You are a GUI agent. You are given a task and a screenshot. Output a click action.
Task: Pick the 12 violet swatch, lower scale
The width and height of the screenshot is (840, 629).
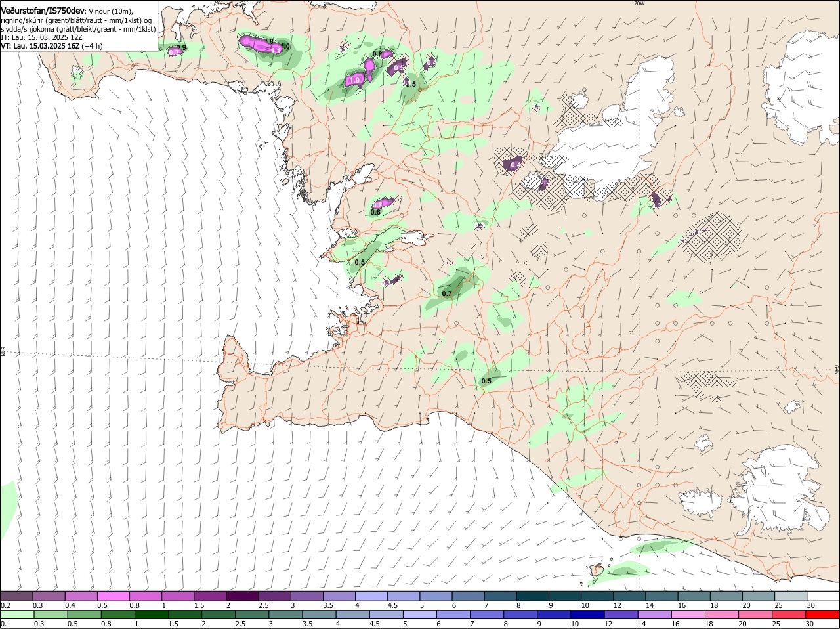click(x=621, y=615)
